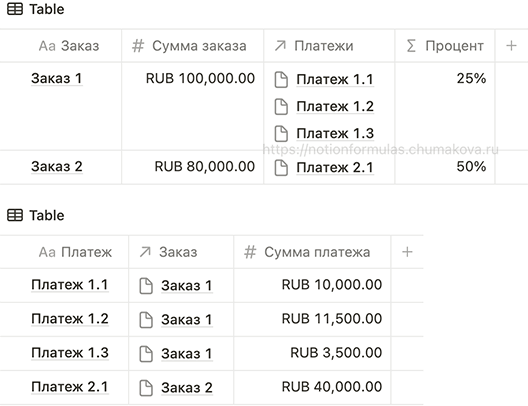Screen dimensions: 528x406
Task: Click the page icon in Платеж 1.2 row's Заказ cell
Action: [146, 320]
